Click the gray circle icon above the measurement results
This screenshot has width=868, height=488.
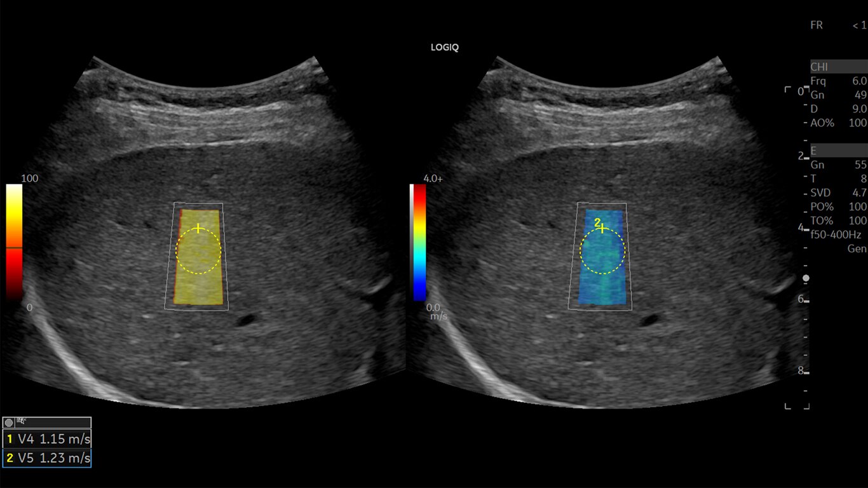pyautogui.click(x=9, y=423)
